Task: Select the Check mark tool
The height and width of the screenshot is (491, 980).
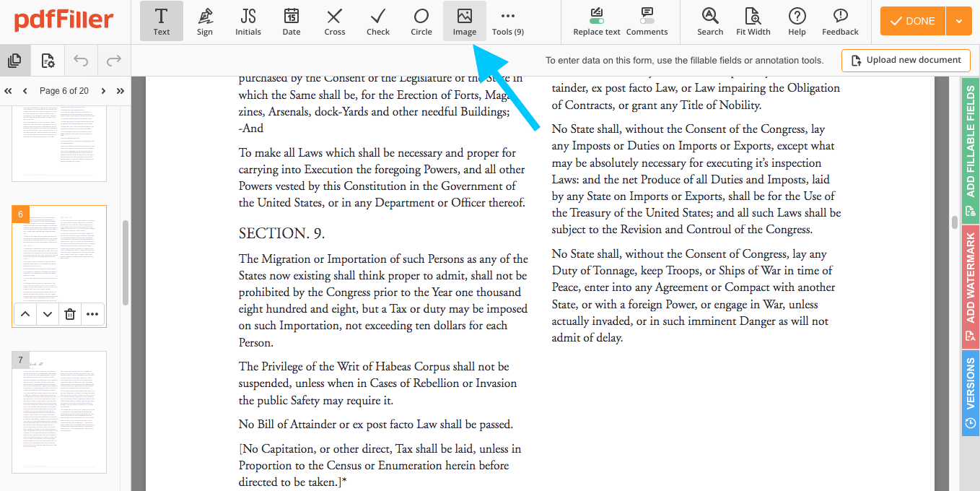Action: click(377, 21)
